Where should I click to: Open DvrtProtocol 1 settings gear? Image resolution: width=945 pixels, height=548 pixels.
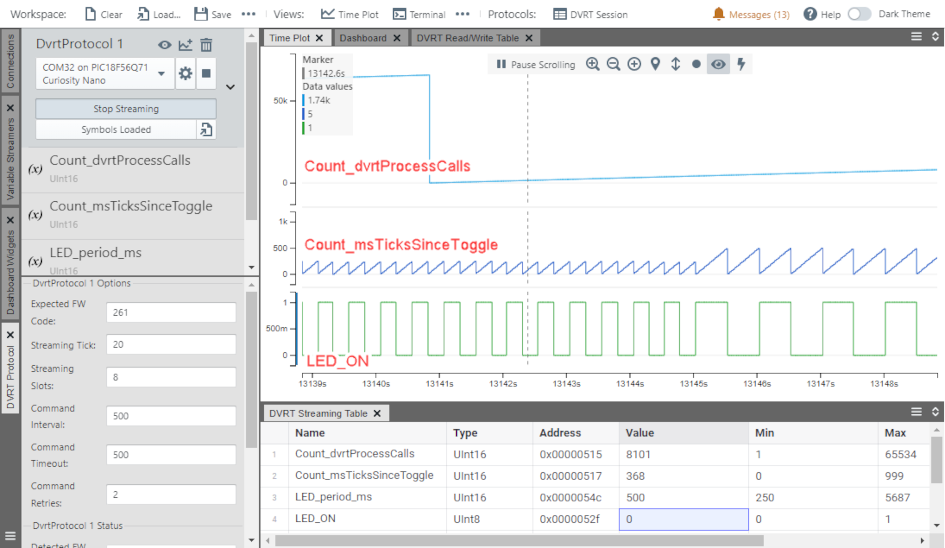click(x=185, y=73)
